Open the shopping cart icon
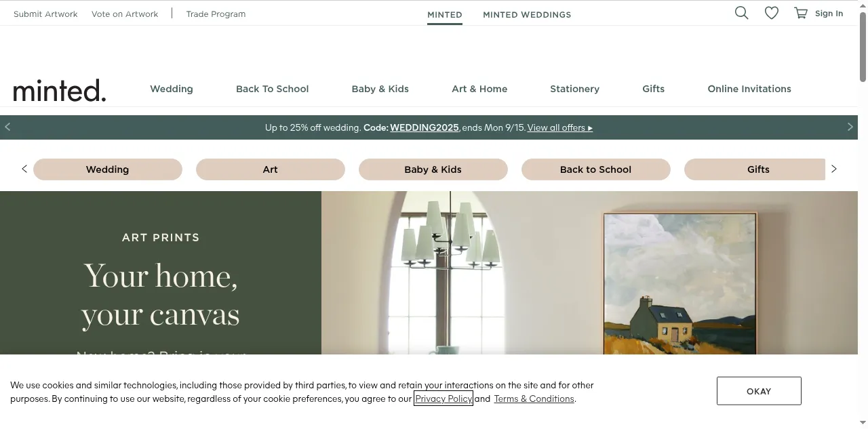Viewport: 868px width, 429px height. click(801, 13)
